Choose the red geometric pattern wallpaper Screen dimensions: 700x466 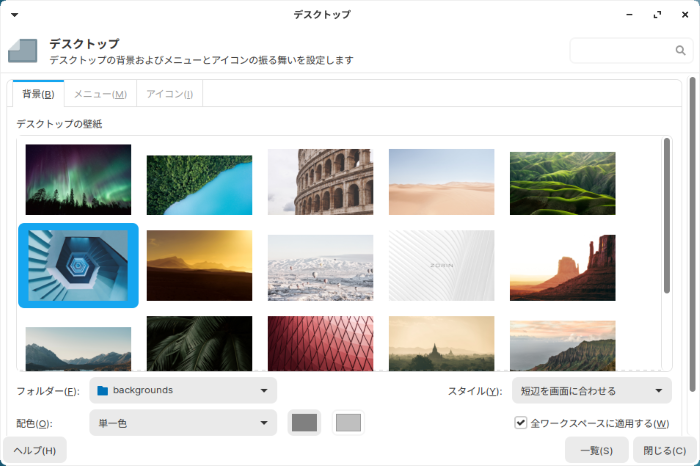pos(320,343)
